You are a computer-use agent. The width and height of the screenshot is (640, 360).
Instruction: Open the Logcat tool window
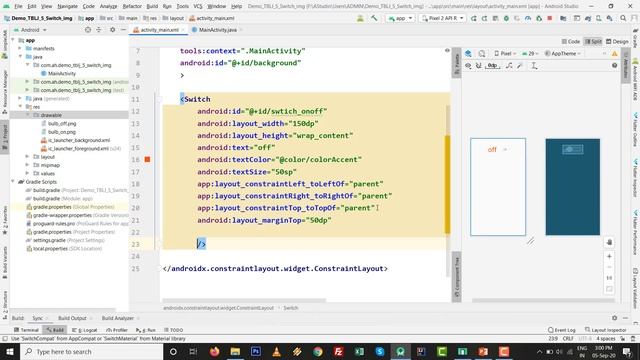(85, 330)
